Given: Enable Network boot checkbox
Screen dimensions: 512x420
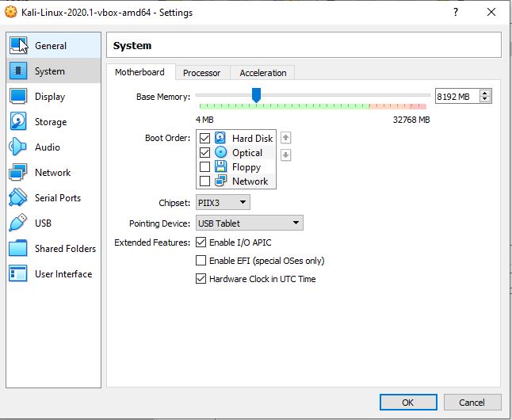Looking at the screenshot, I should click(x=204, y=181).
